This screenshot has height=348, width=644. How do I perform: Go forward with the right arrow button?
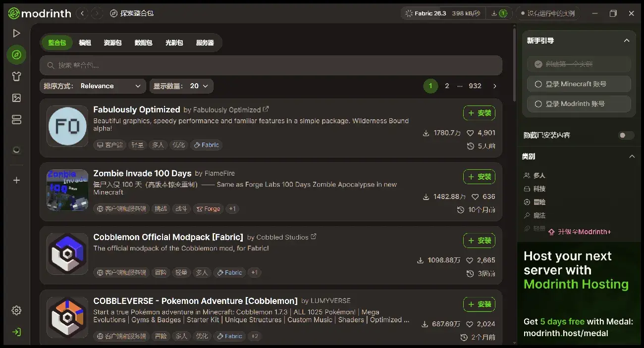pyautogui.click(x=97, y=13)
